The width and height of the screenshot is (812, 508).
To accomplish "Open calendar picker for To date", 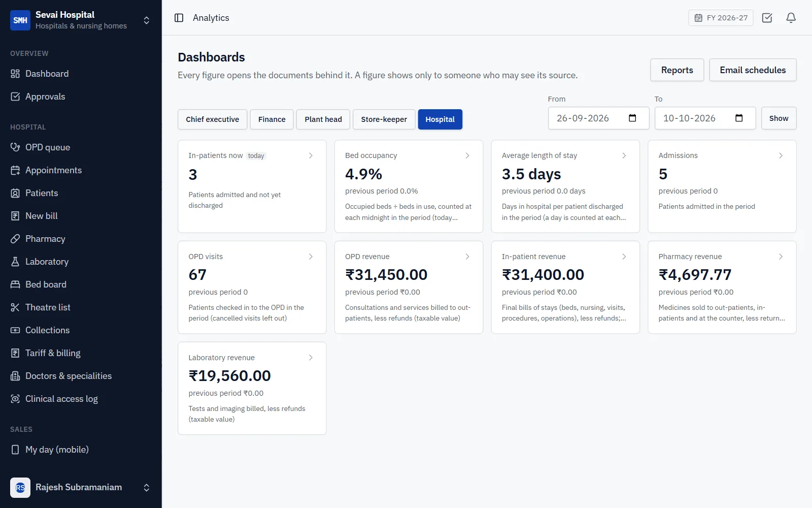I will point(739,118).
